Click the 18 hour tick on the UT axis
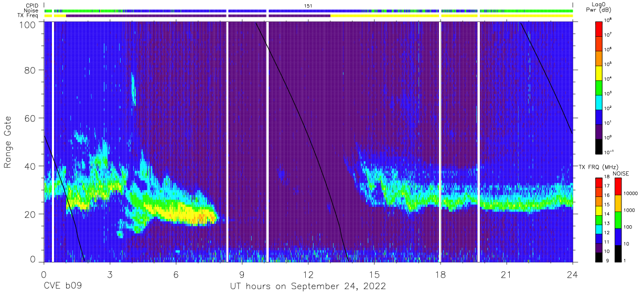644x297 pixels. click(441, 274)
